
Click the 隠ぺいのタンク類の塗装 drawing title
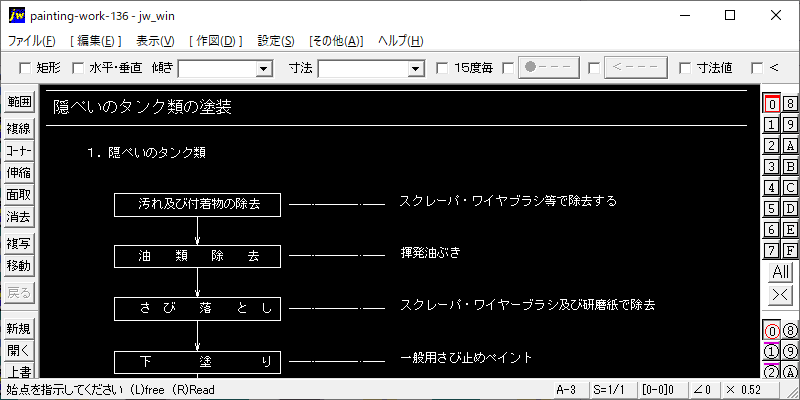pos(142,107)
